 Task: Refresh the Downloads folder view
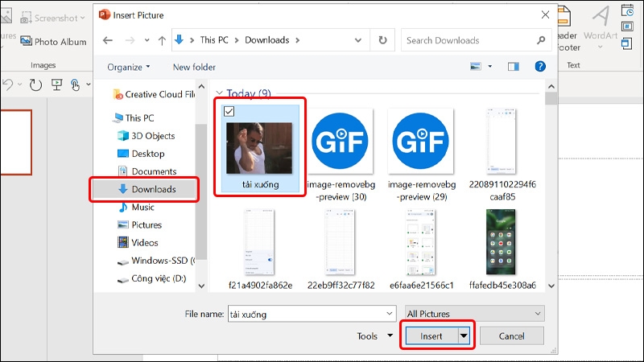coord(382,40)
